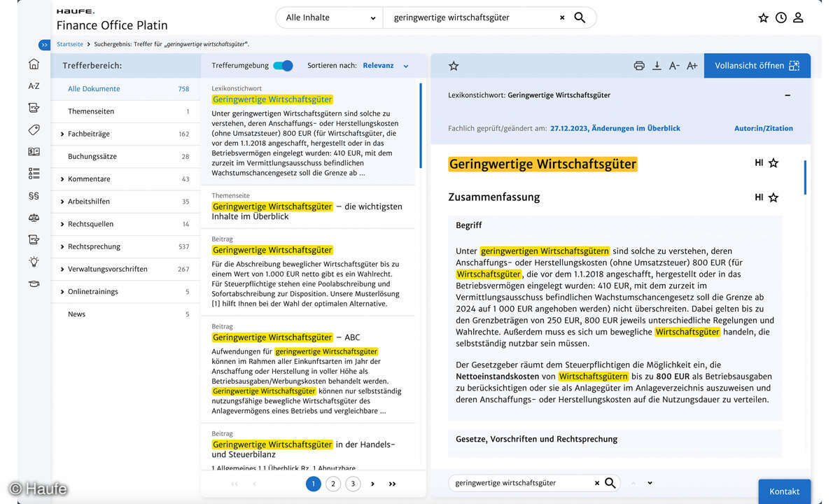This screenshot has width=840, height=504.
Task: Clear the in-document search with X
Action: coord(597,483)
